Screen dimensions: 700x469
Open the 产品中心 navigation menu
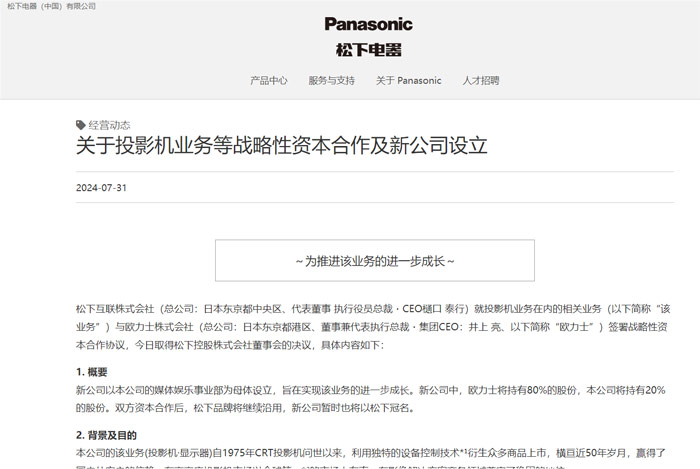click(268, 80)
